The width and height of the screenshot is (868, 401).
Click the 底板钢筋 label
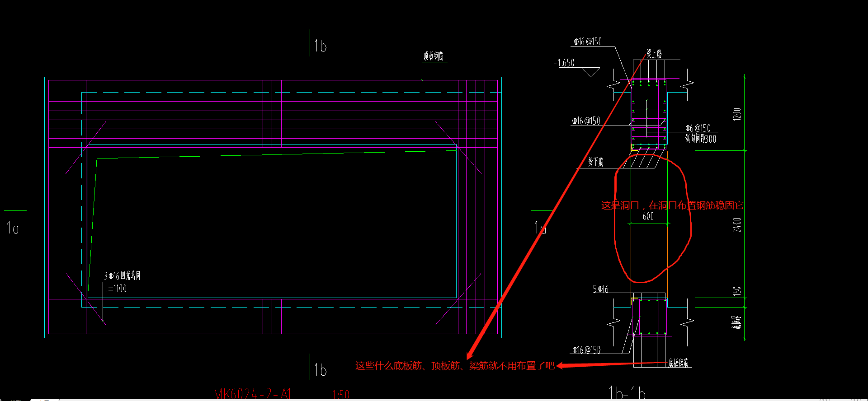tap(679, 363)
